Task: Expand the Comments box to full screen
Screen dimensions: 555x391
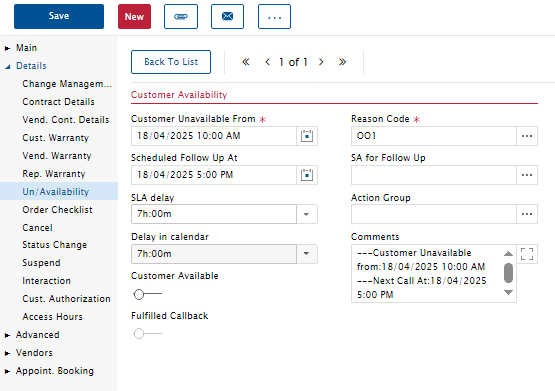Action: [x=527, y=254]
